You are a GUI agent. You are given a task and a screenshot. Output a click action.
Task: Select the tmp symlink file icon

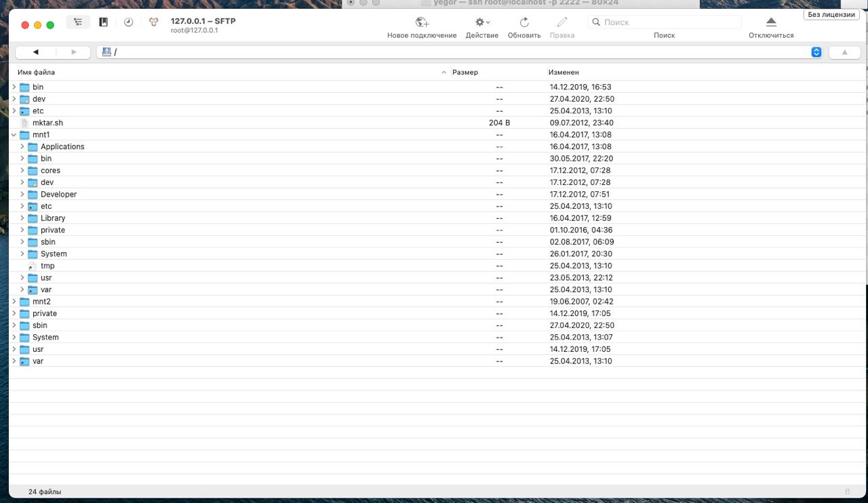click(x=33, y=266)
